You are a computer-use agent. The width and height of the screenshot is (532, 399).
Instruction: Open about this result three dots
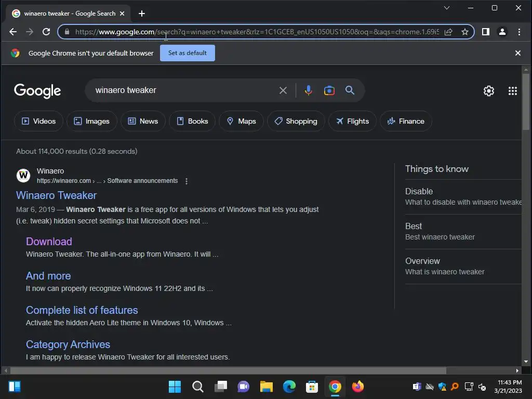pyautogui.click(x=187, y=181)
